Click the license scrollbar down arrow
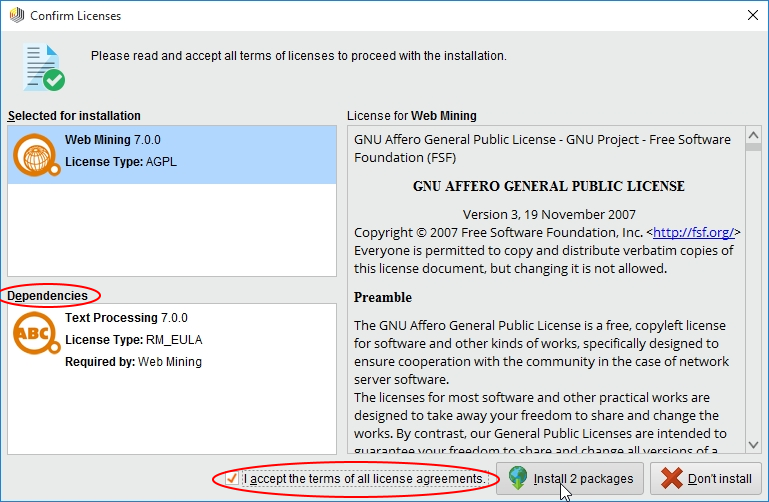The image size is (769, 502). click(x=751, y=444)
